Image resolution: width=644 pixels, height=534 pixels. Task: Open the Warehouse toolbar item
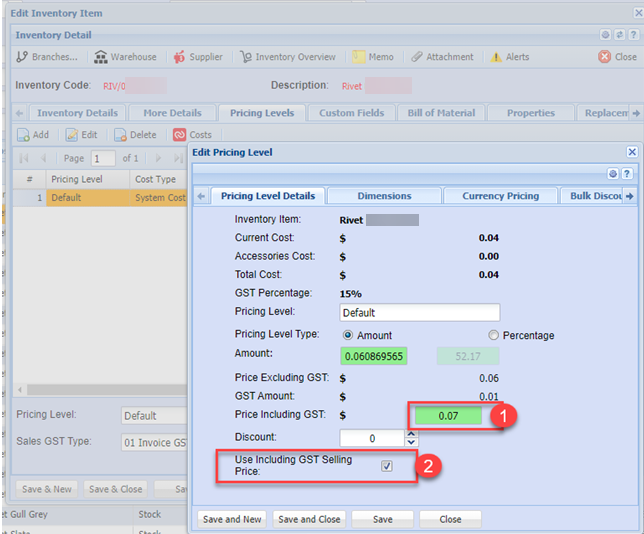(102, 57)
